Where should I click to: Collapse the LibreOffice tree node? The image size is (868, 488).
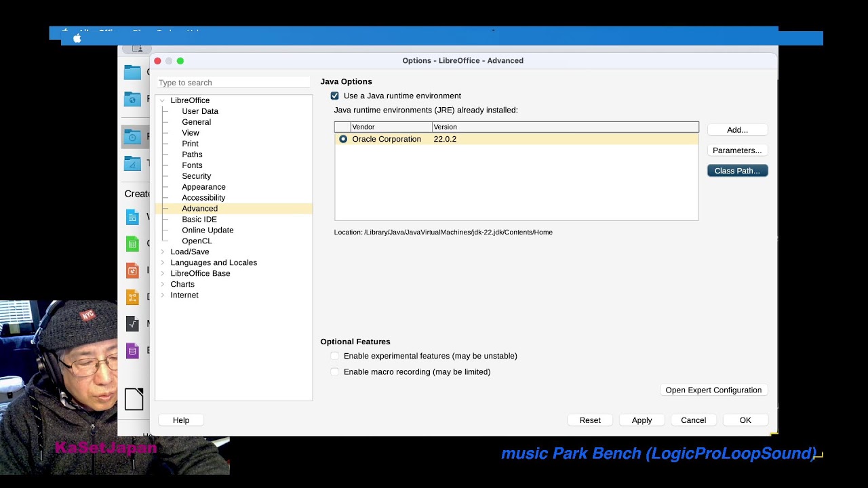162,100
